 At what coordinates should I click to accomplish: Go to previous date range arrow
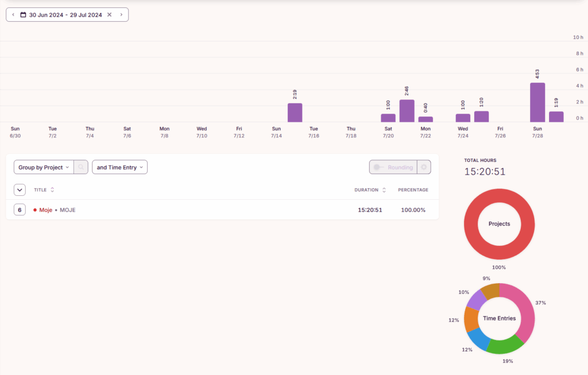click(x=13, y=15)
